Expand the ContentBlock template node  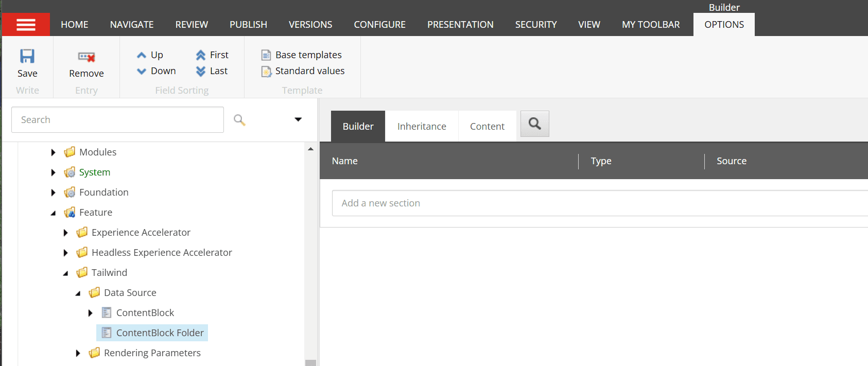click(x=90, y=313)
